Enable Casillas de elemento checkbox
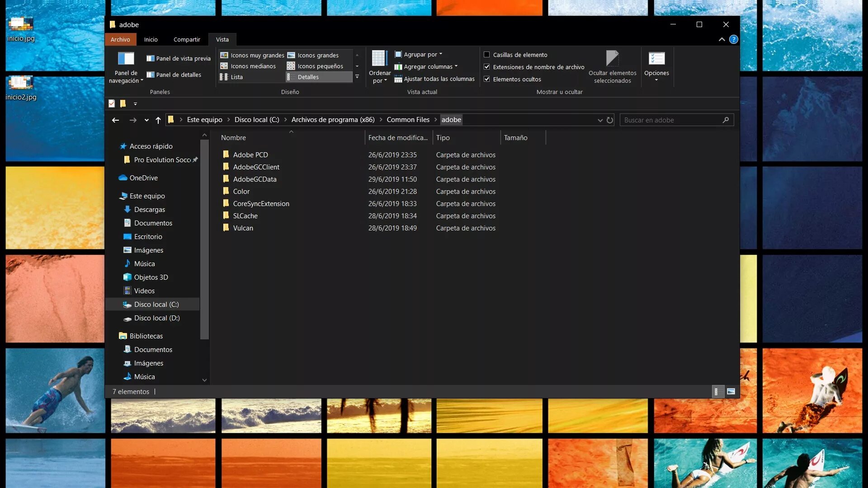868x488 pixels. pos(487,55)
